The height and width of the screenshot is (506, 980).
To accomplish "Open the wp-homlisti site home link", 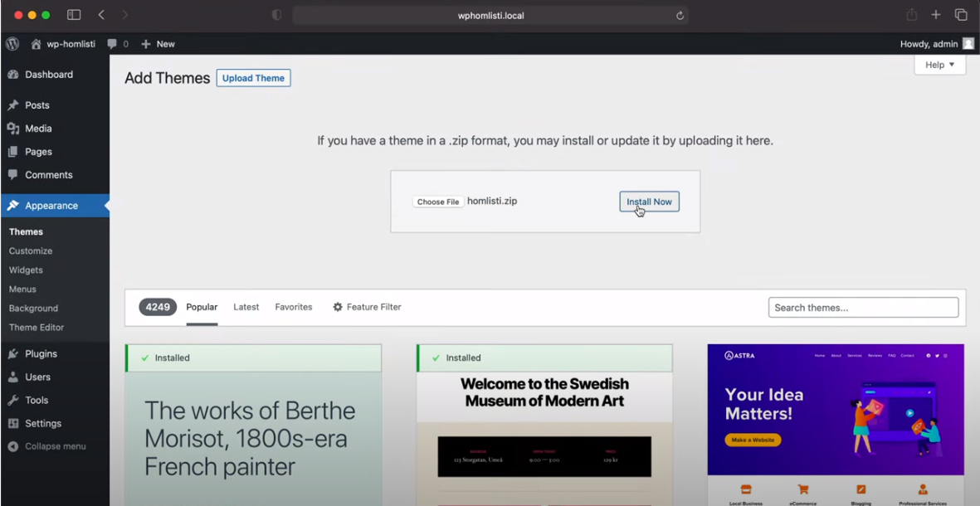I will point(63,44).
